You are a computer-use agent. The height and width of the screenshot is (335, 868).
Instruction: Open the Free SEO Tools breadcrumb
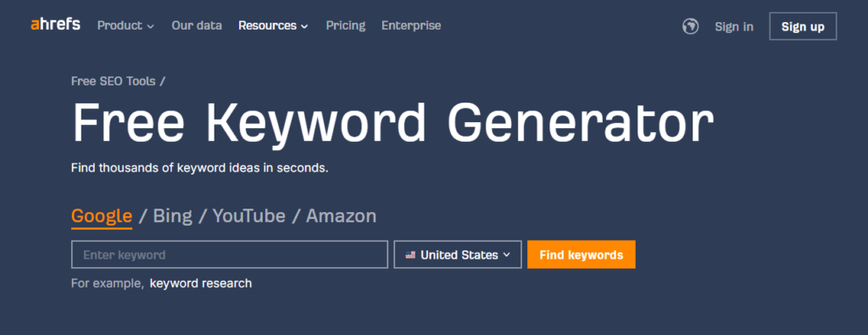point(114,81)
